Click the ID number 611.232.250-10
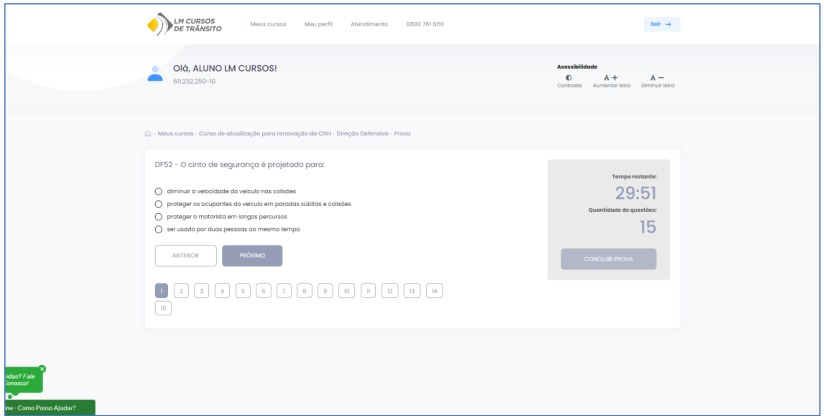 tap(194, 81)
